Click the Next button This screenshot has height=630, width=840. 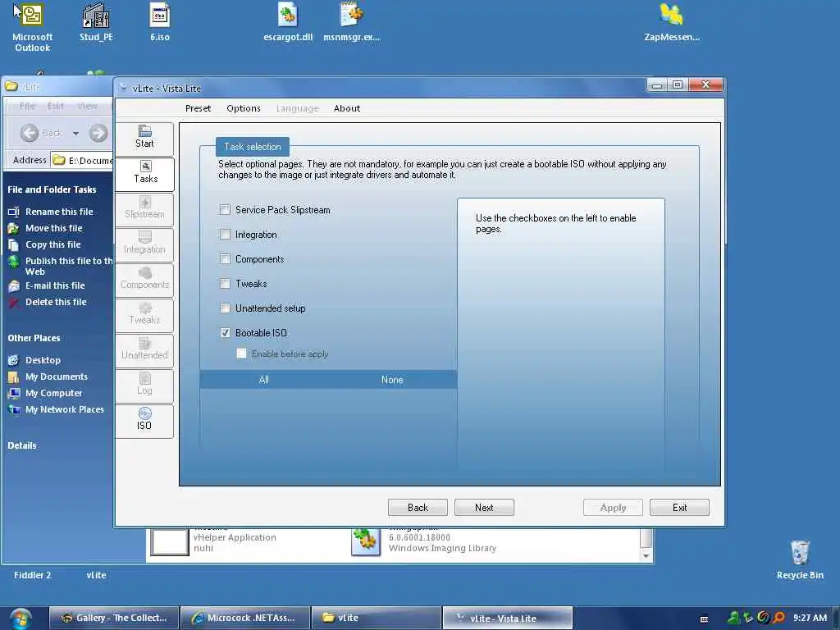[484, 507]
